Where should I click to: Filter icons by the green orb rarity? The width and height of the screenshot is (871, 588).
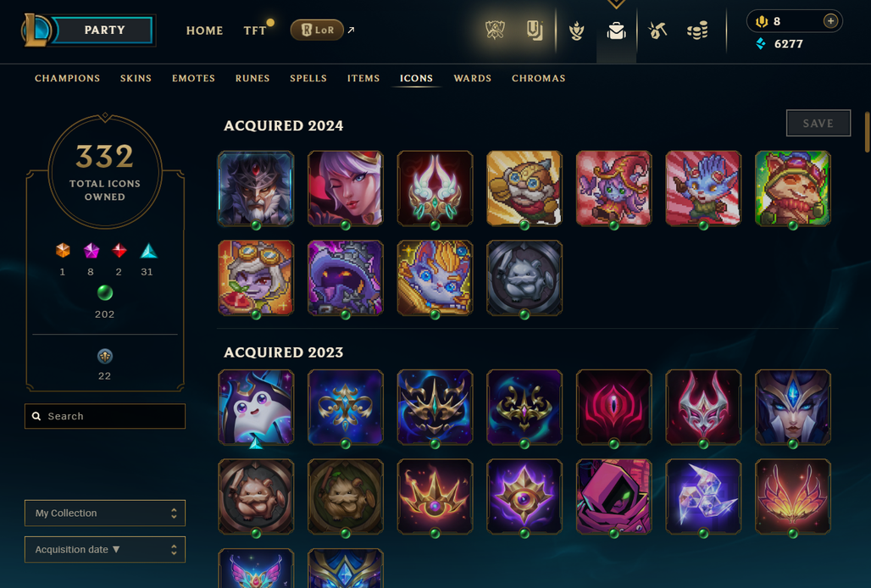point(105,292)
